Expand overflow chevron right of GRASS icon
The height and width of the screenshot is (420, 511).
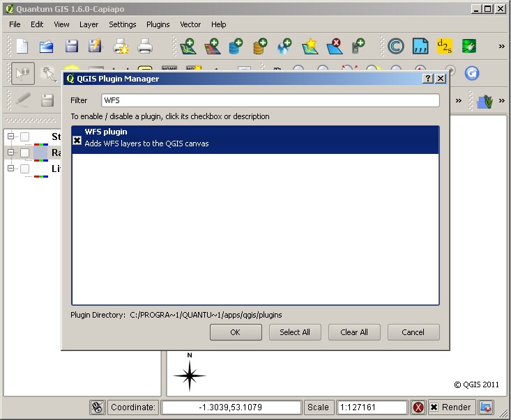coord(502,100)
